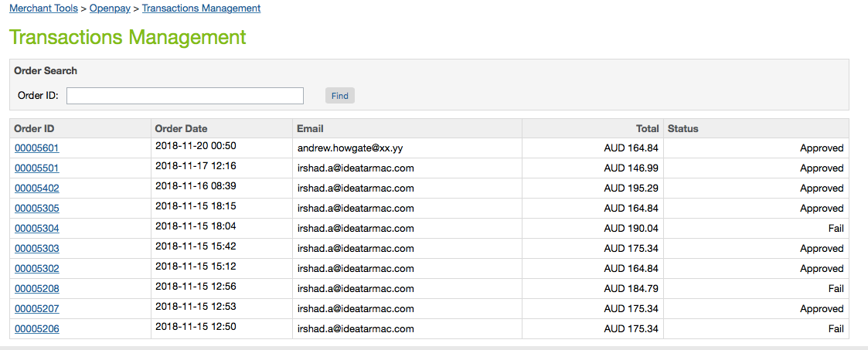The height and width of the screenshot is (350, 868).
Task: Open order 00005302 link
Action: coord(36,269)
